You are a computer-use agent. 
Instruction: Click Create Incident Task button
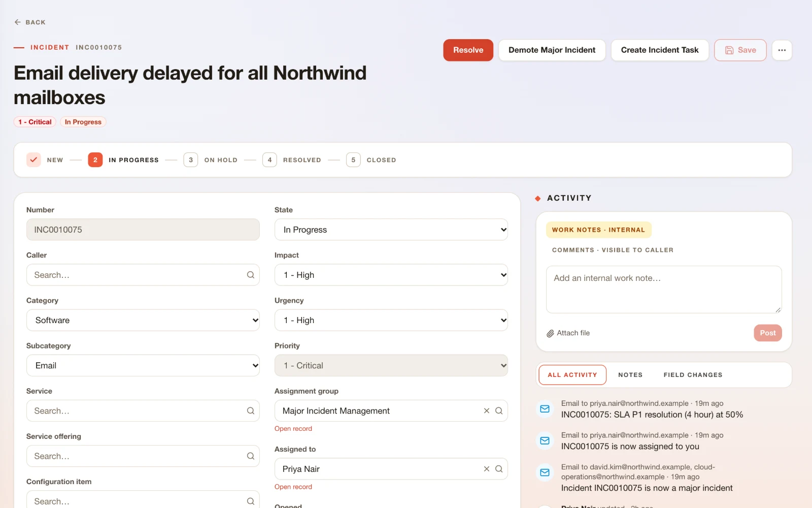[660, 50]
